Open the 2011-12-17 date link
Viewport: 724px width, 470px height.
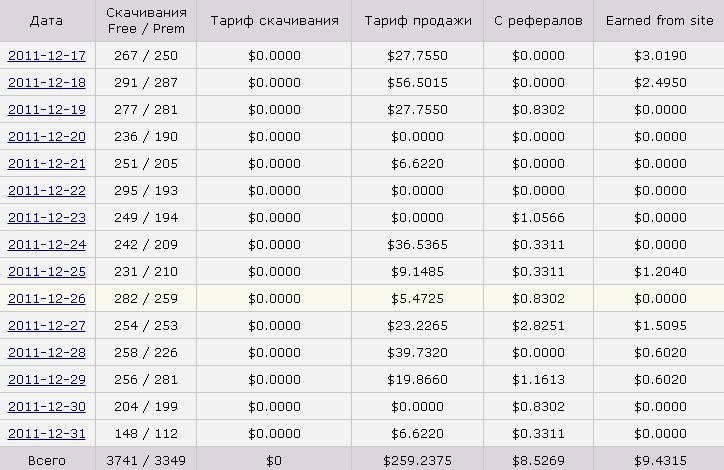pyautogui.click(x=47, y=56)
